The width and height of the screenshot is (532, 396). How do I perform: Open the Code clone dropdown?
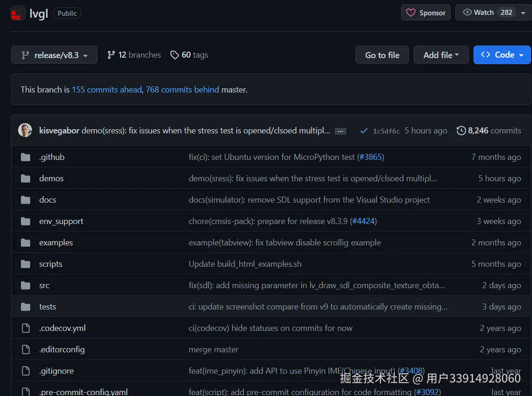coord(502,55)
